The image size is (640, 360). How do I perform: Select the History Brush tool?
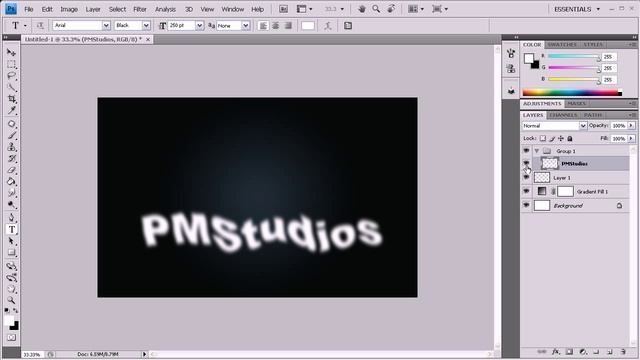click(11, 158)
